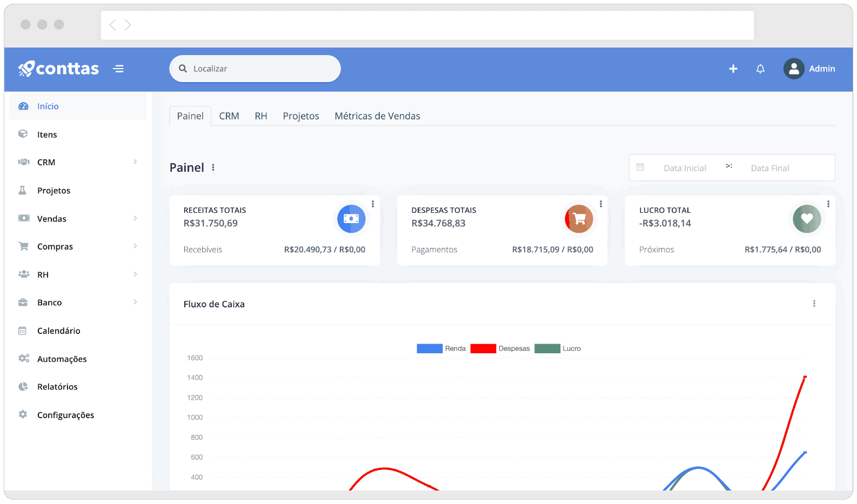
Task: Switch to the Projetos tab
Action: click(301, 116)
